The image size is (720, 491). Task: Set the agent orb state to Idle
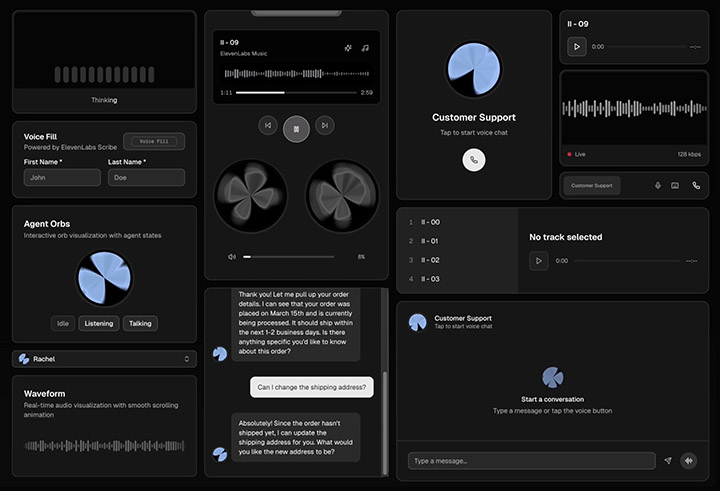[63, 323]
